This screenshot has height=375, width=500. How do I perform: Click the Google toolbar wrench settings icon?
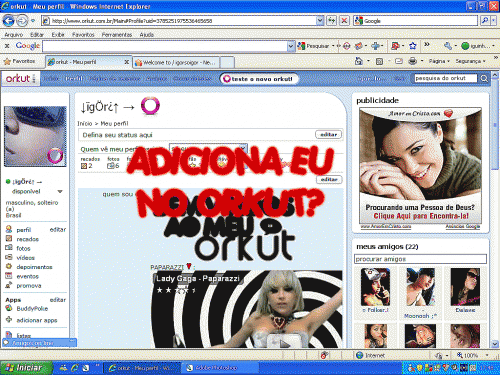(x=448, y=46)
